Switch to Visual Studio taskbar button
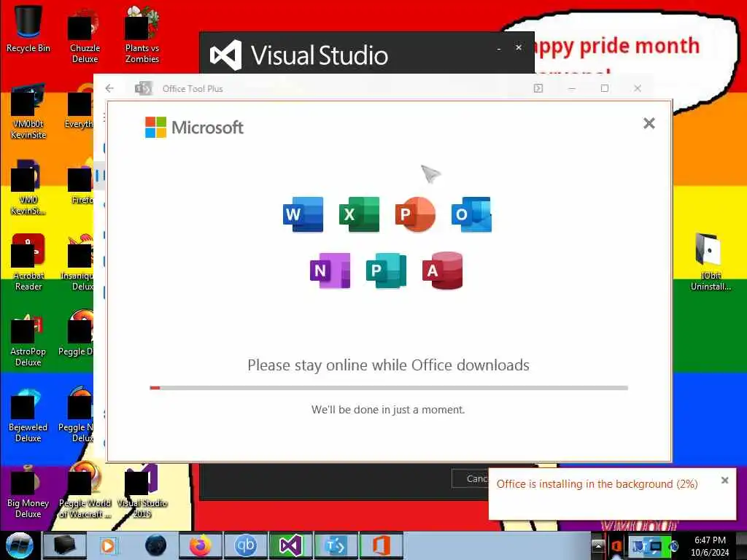The image size is (747, 560). [x=290, y=545]
